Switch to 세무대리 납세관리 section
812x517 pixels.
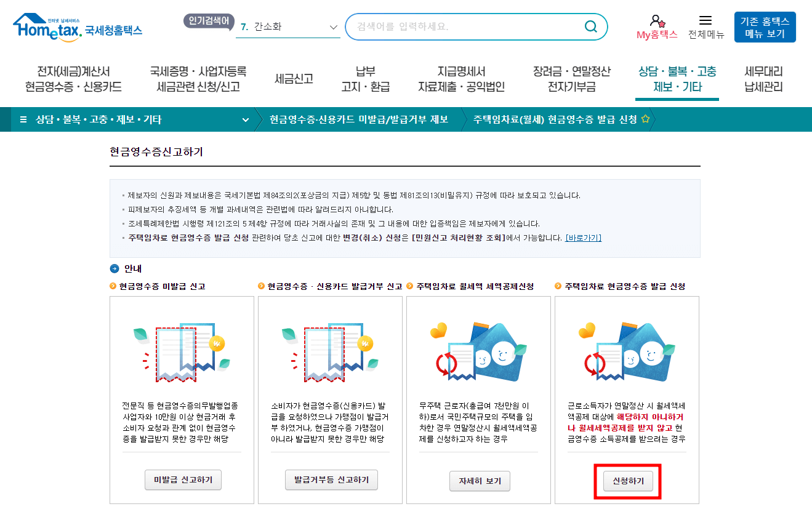click(763, 78)
